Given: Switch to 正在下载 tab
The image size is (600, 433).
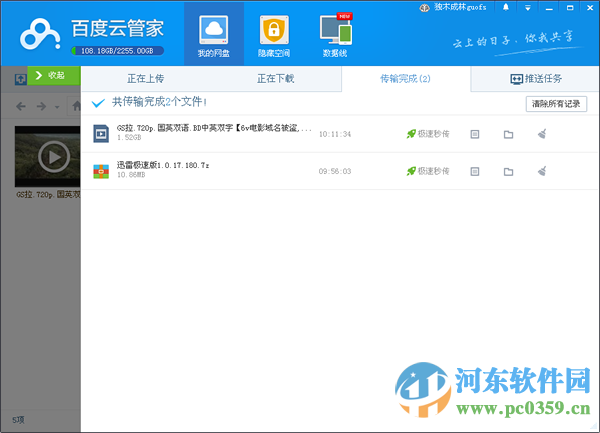Looking at the screenshot, I should [x=276, y=79].
